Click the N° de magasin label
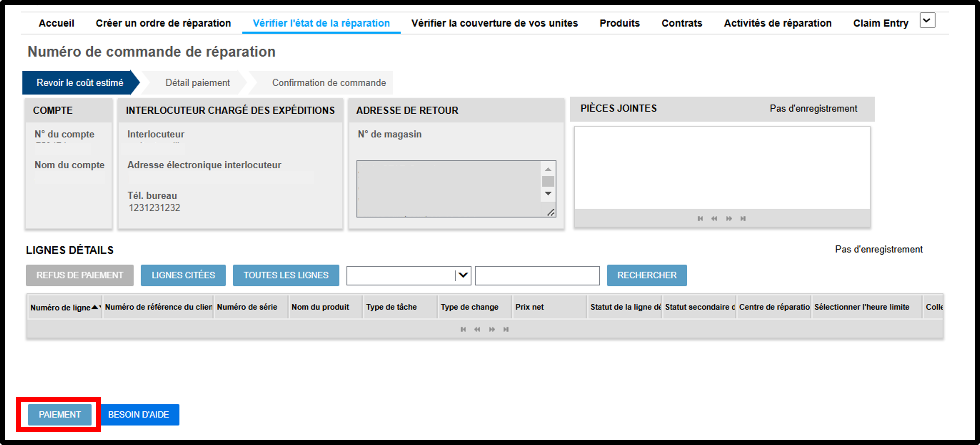The width and height of the screenshot is (980, 445). (x=390, y=134)
